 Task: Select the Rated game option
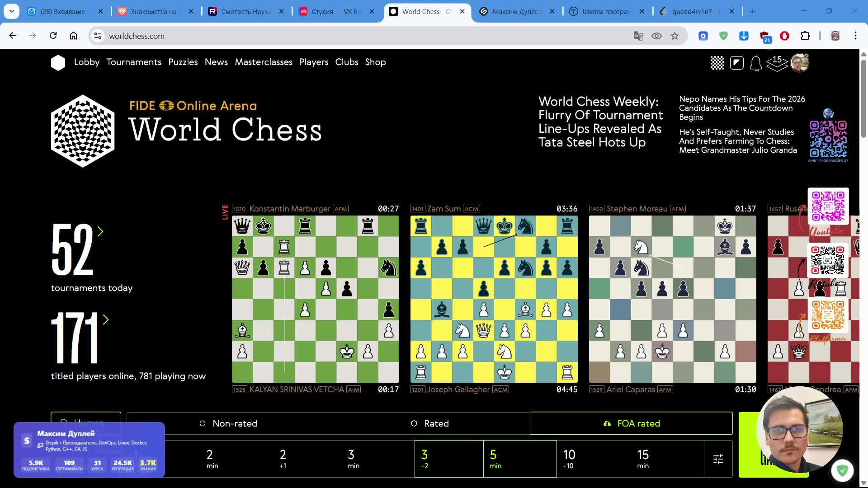(x=430, y=423)
